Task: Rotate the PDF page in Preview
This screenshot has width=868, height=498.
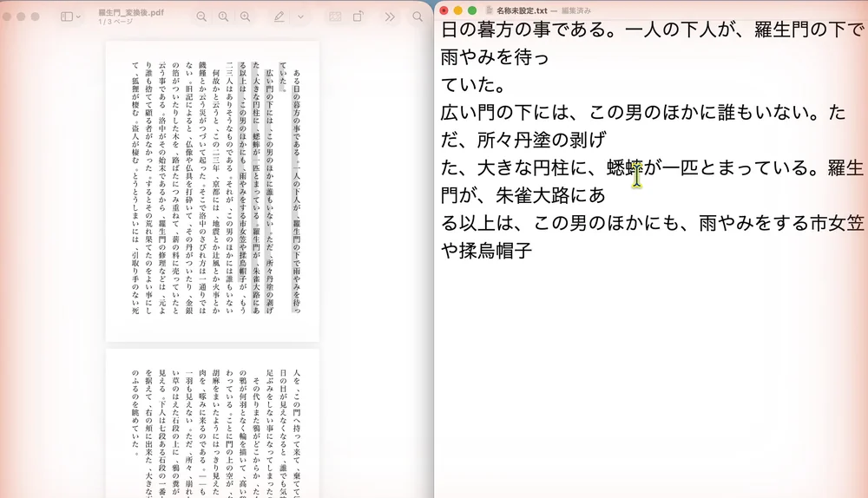Action: click(x=358, y=16)
